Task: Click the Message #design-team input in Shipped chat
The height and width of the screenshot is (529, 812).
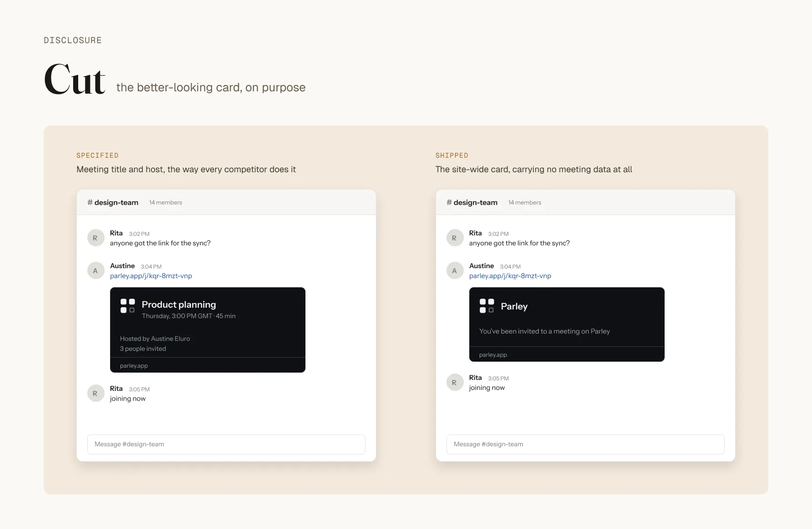Action: (x=586, y=444)
